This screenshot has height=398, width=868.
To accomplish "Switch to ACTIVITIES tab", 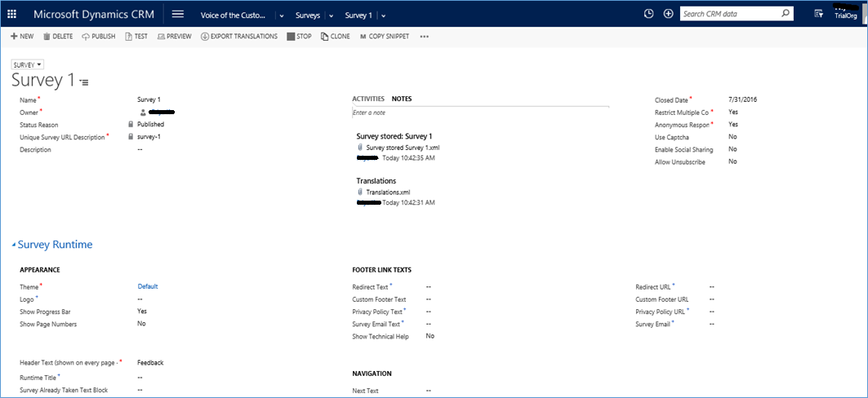I will [x=368, y=99].
